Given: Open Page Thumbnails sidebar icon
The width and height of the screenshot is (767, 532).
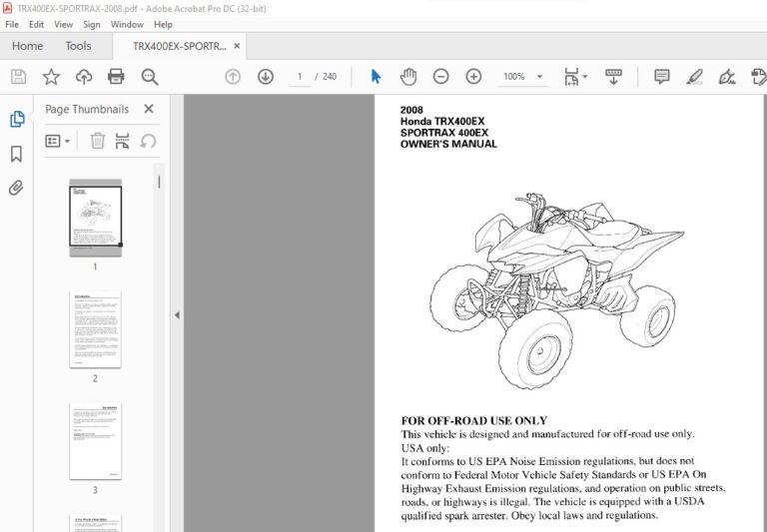Looking at the screenshot, I should coord(17,119).
